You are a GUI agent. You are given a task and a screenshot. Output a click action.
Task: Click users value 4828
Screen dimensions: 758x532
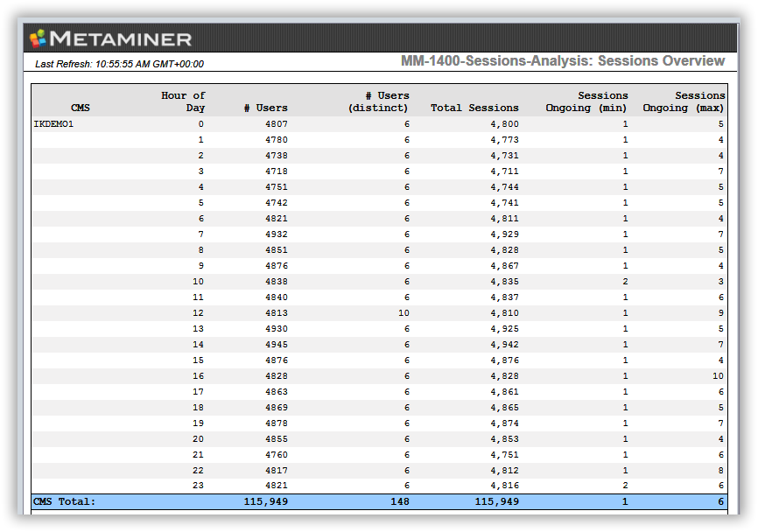coord(277,376)
